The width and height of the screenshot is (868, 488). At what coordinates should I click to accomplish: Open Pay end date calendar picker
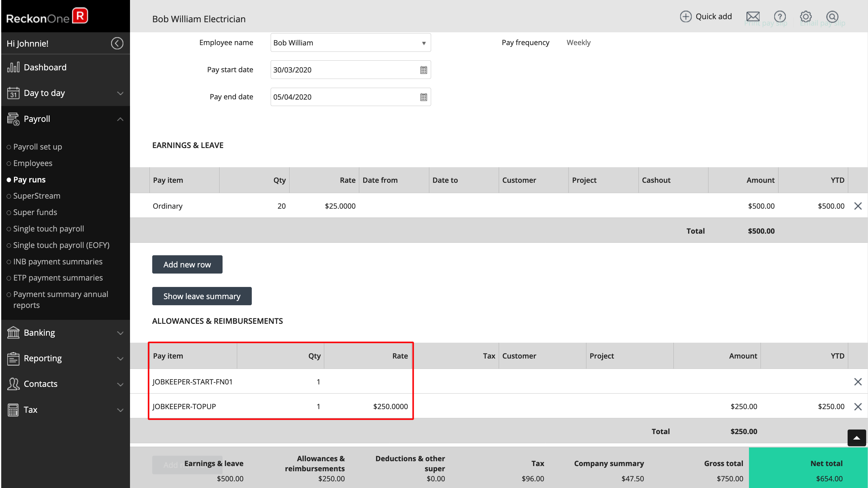(423, 97)
